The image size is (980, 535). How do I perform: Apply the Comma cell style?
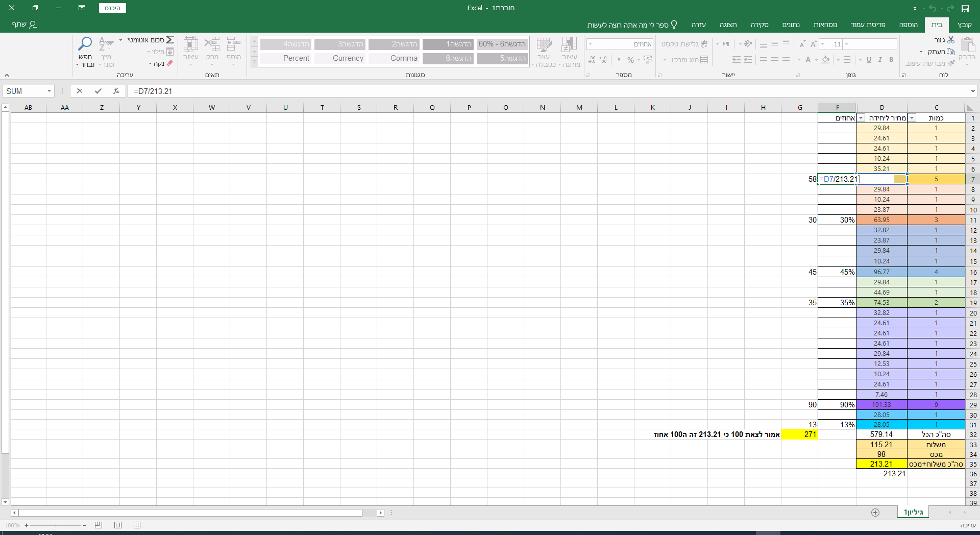coord(395,58)
